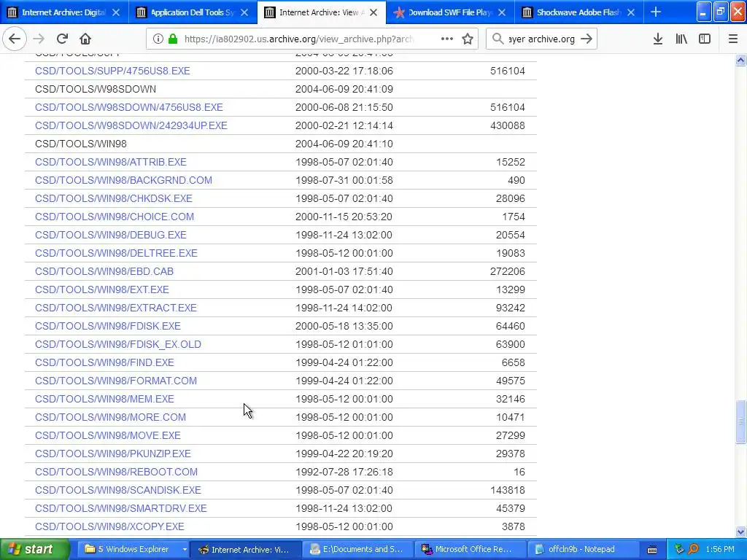Open the FORMAT.COM file link
Image resolution: width=747 pixels, height=560 pixels.
click(x=116, y=381)
